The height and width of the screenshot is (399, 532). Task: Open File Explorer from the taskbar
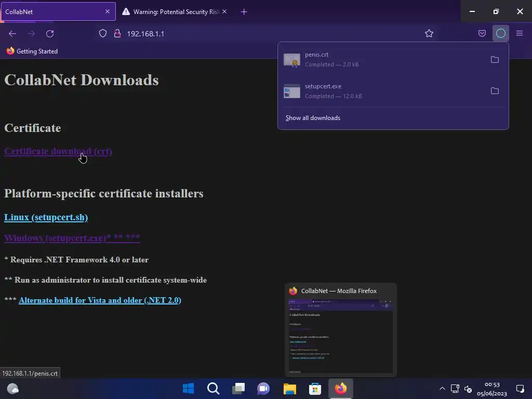click(290, 389)
